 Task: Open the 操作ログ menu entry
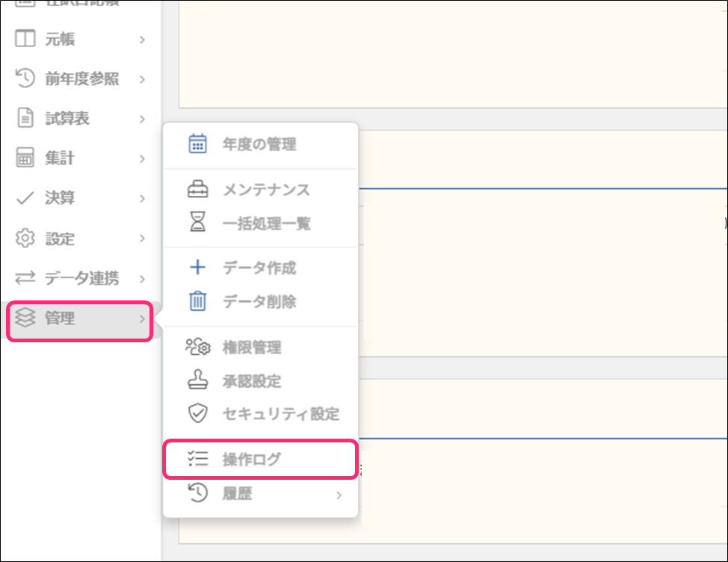click(x=251, y=460)
